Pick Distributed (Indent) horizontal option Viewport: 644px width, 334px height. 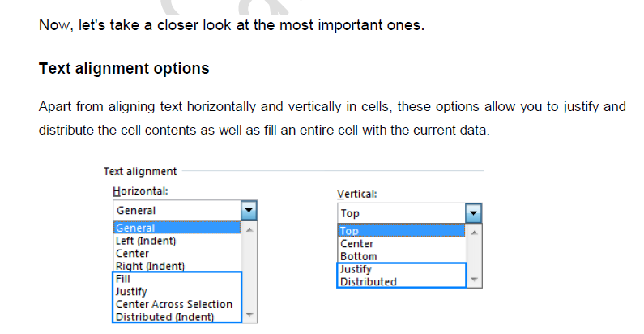point(164,317)
